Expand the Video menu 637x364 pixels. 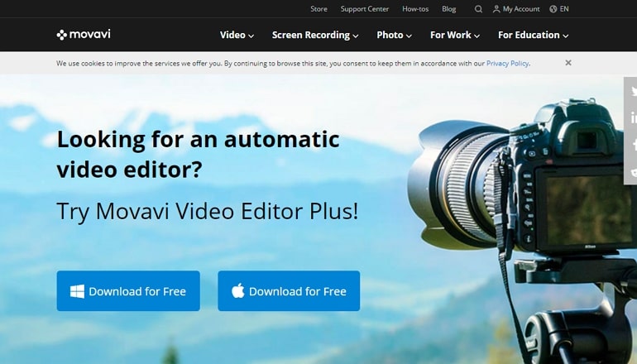coord(237,35)
